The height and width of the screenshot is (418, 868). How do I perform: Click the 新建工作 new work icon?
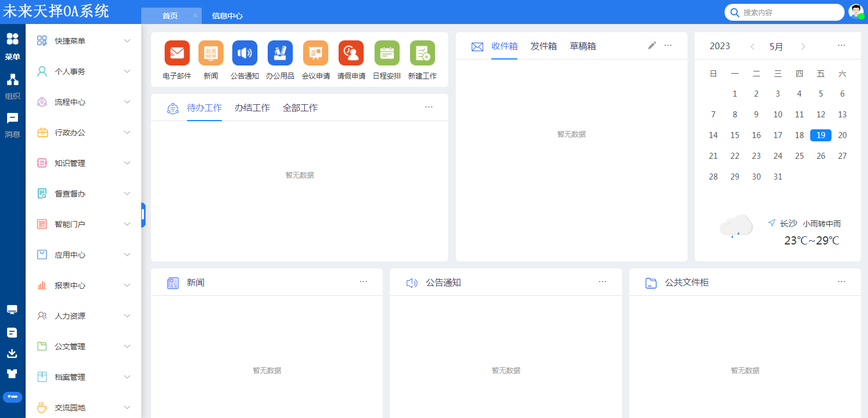pyautogui.click(x=422, y=53)
